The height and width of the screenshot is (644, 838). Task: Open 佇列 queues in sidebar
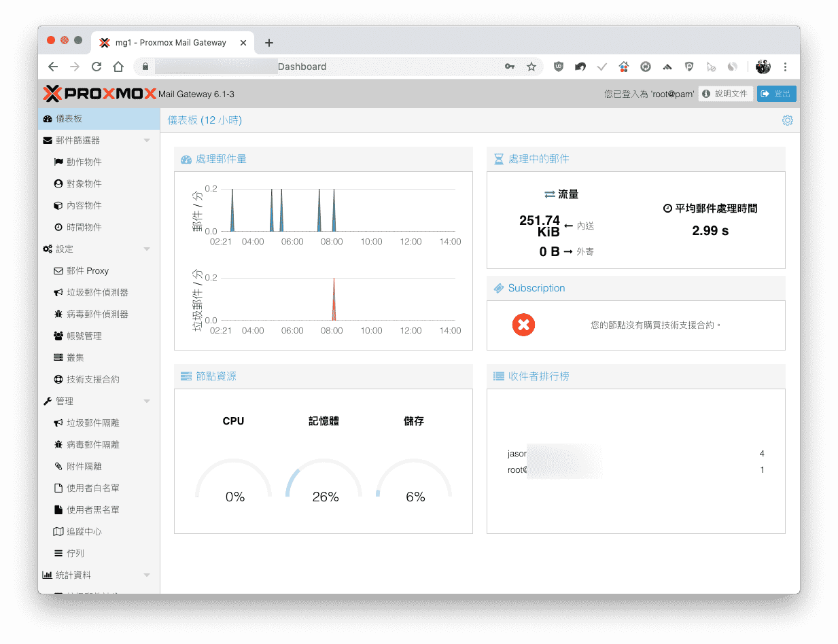(99, 553)
